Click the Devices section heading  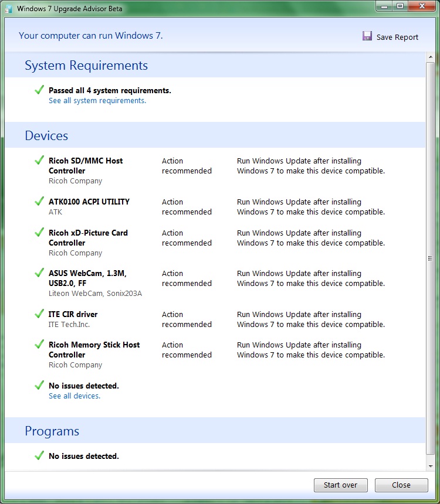pos(46,136)
